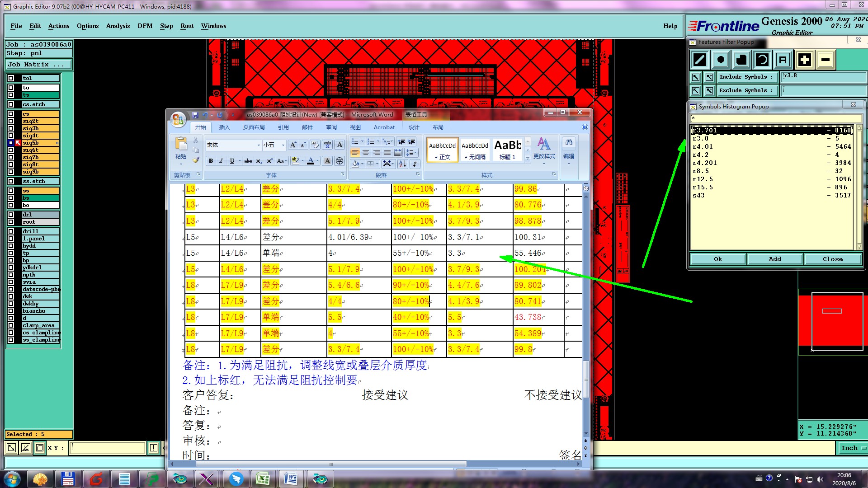The width and height of the screenshot is (868, 488).
Task: Open the font size dropdown 小五
Action: click(x=283, y=145)
